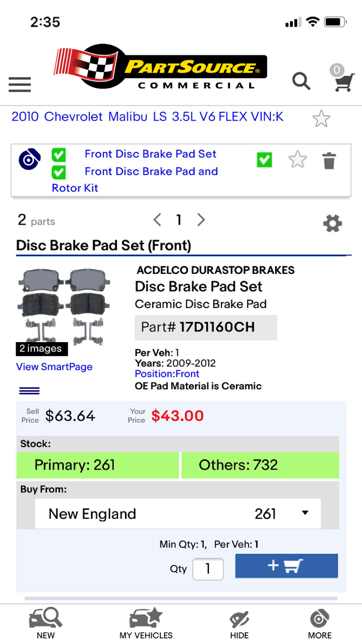The height and width of the screenshot is (644, 362).
Task: Favorite the current vehicle with the star
Action: coord(321,119)
